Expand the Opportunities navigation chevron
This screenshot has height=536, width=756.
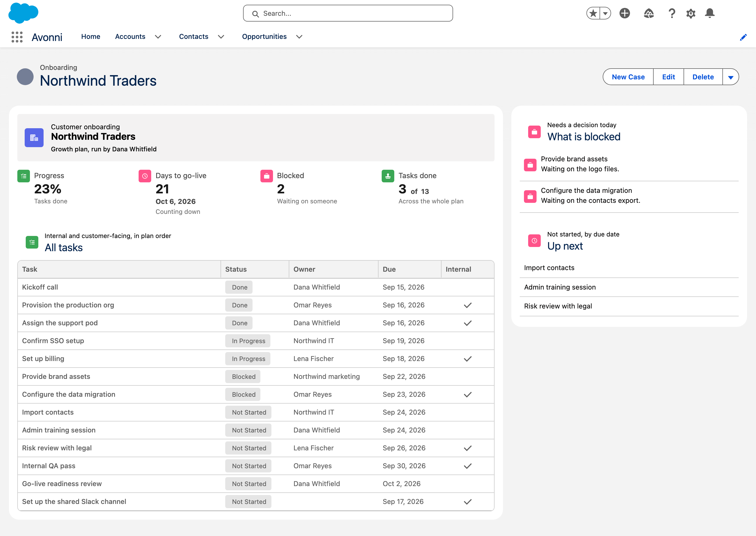(x=299, y=37)
